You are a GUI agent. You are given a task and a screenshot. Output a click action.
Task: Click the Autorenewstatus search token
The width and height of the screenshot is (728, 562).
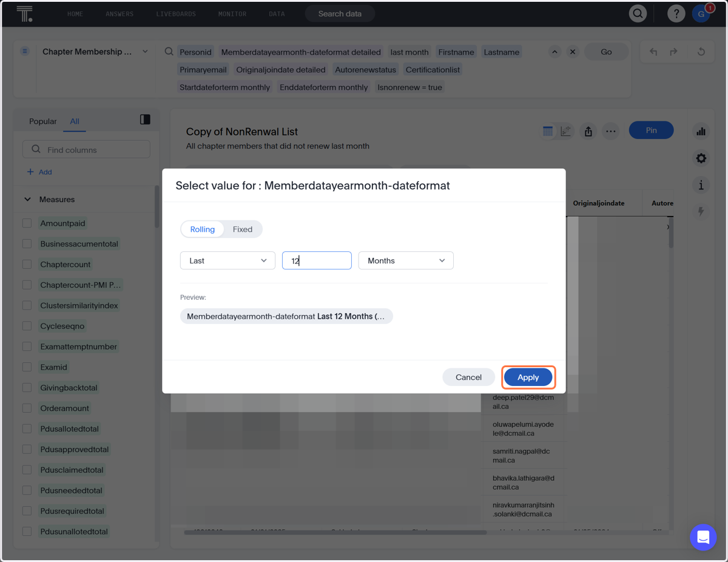coord(365,70)
